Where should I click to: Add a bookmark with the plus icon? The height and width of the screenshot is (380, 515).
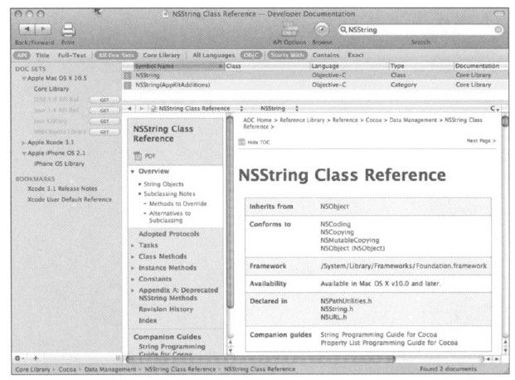[36, 358]
